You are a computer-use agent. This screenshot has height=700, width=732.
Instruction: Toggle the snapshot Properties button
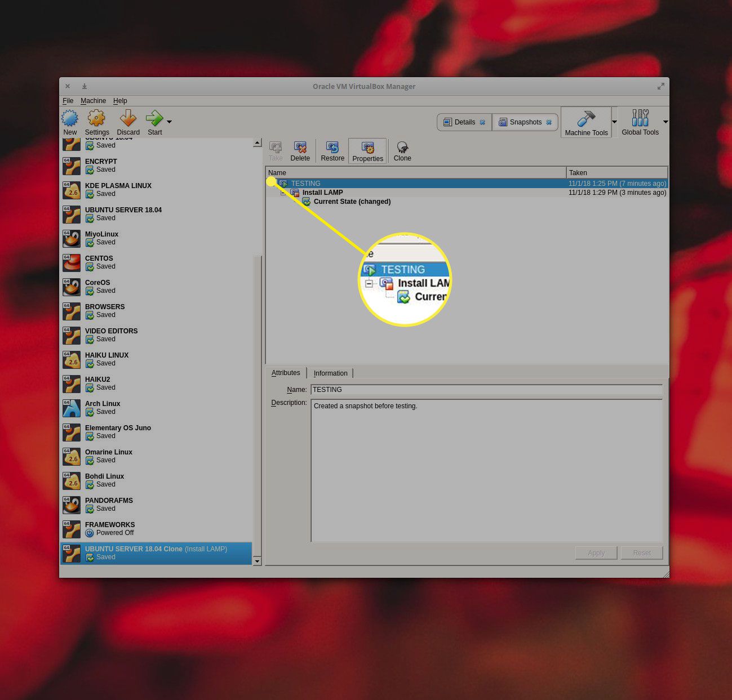(367, 151)
